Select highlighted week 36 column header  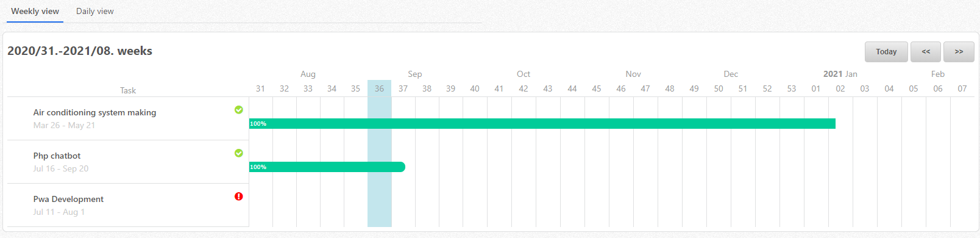[379, 88]
